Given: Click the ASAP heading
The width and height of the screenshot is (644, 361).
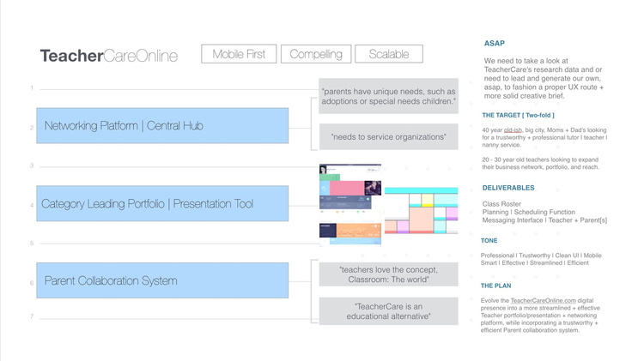Looking at the screenshot, I should (494, 43).
